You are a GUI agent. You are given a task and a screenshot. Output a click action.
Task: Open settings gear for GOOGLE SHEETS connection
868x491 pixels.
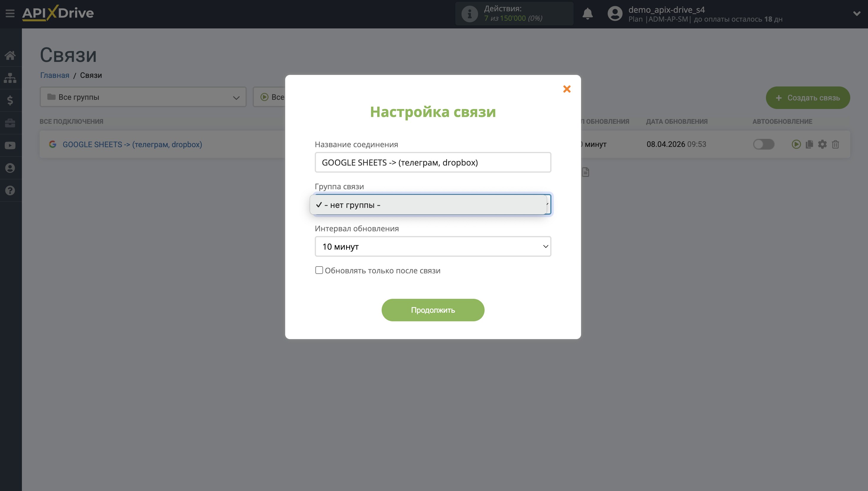click(x=822, y=144)
